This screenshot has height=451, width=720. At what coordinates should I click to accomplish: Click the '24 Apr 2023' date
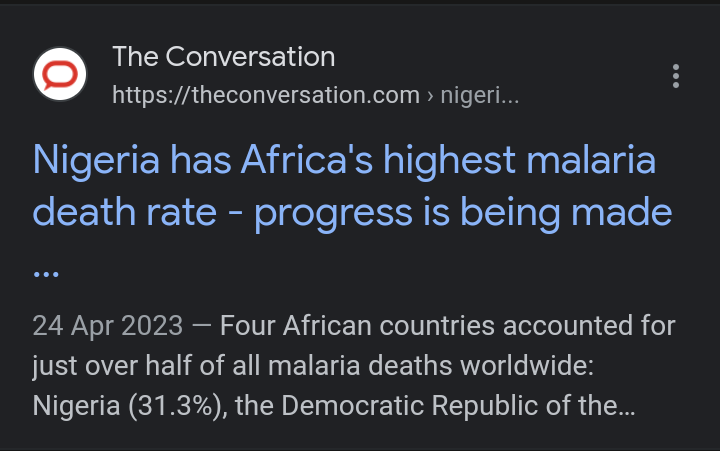click(108, 326)
